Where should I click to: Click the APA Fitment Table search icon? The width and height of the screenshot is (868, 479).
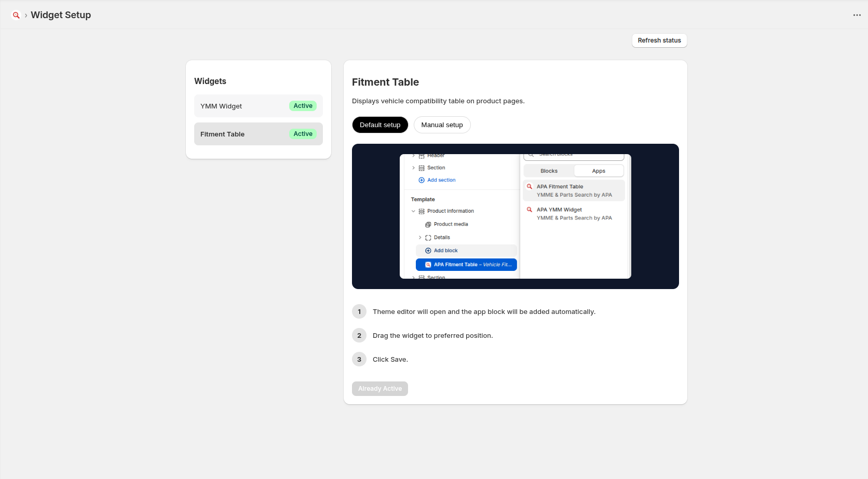(x=530, y=186)
